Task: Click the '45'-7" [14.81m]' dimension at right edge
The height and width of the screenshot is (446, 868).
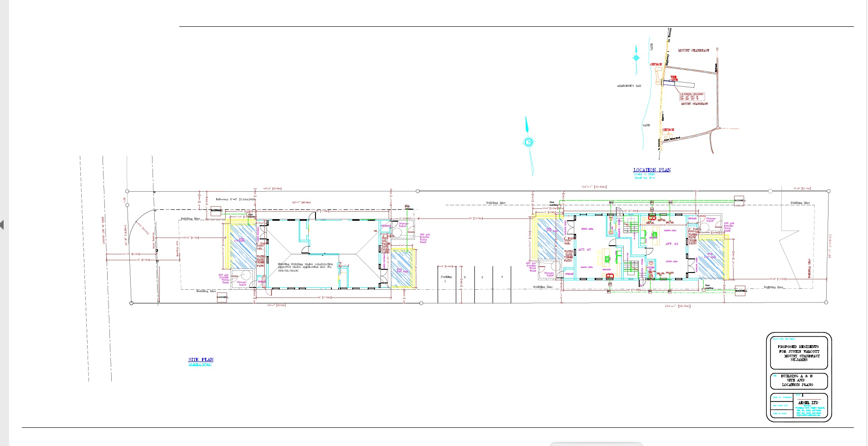Action: [830, 247]
